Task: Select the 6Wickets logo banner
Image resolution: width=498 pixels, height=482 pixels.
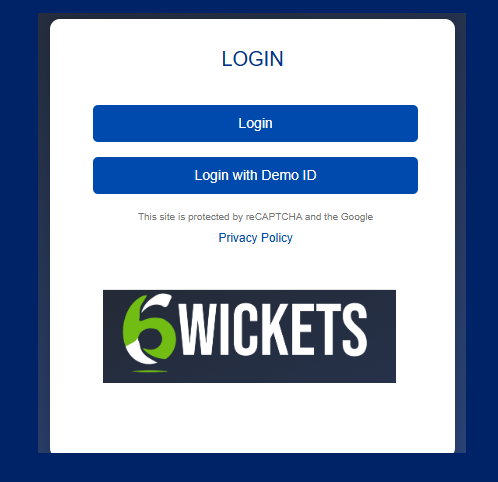Action: (249, 336)
